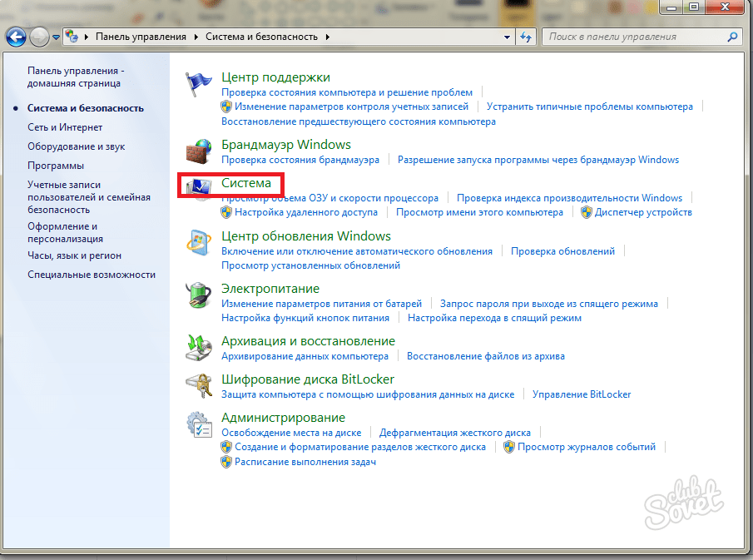This screenshot has height=560, width=753.
Task: Click the BitLocker Drive Encryption icon
Action: (x=199, y=386)
